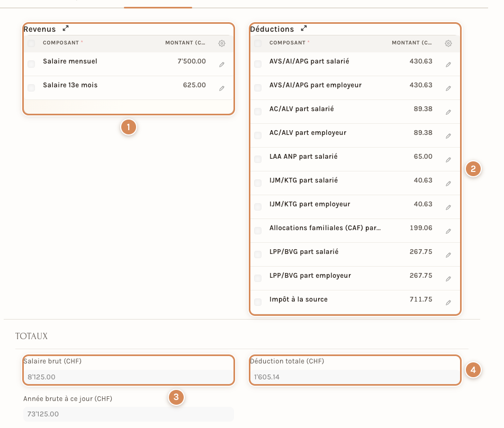Edit the AC/ALV part salarié row
The height and width of the screenshot is (428, 504).
(448, 112)
